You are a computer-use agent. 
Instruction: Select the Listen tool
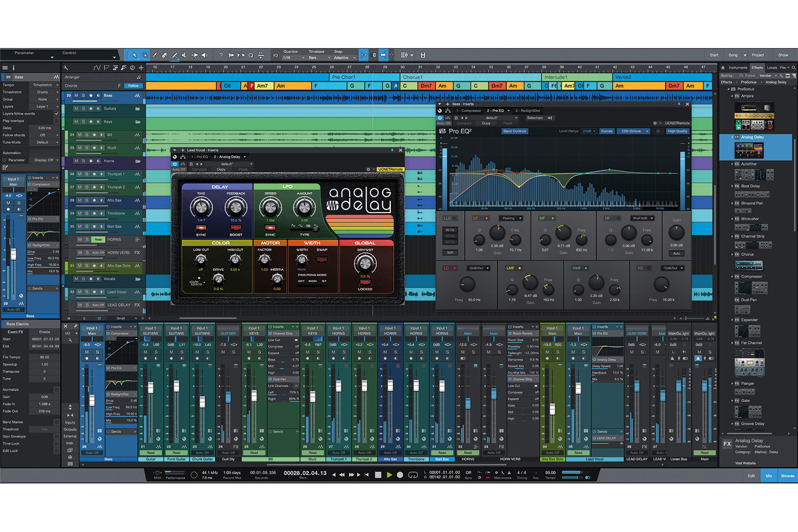pyautogui.click(x=204, y=55)
